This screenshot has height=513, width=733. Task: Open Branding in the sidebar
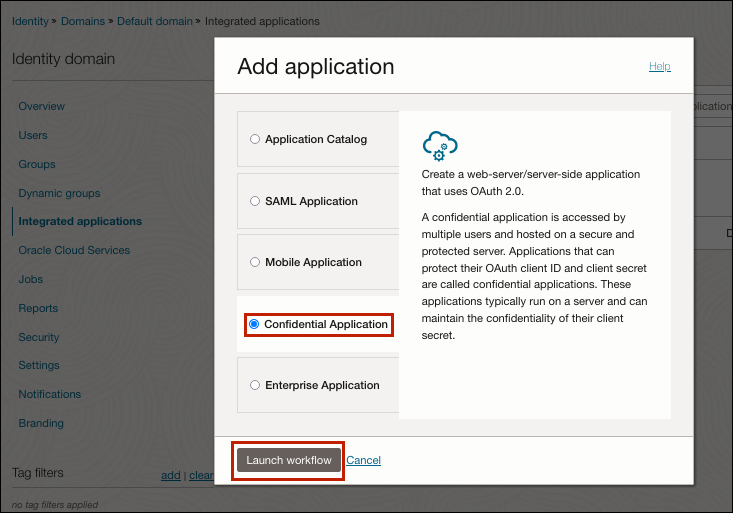coord(41,424)
